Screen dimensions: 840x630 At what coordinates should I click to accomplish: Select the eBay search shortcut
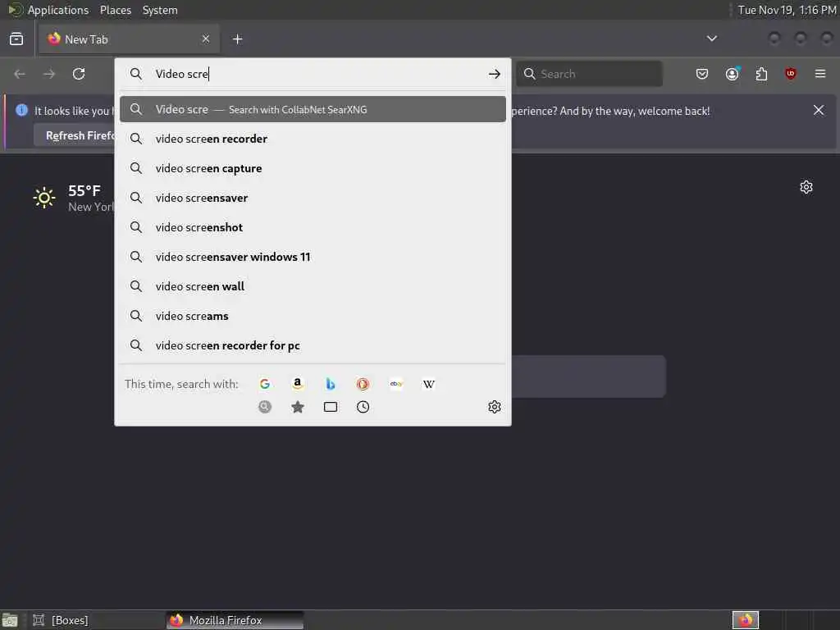pos(396,384)
